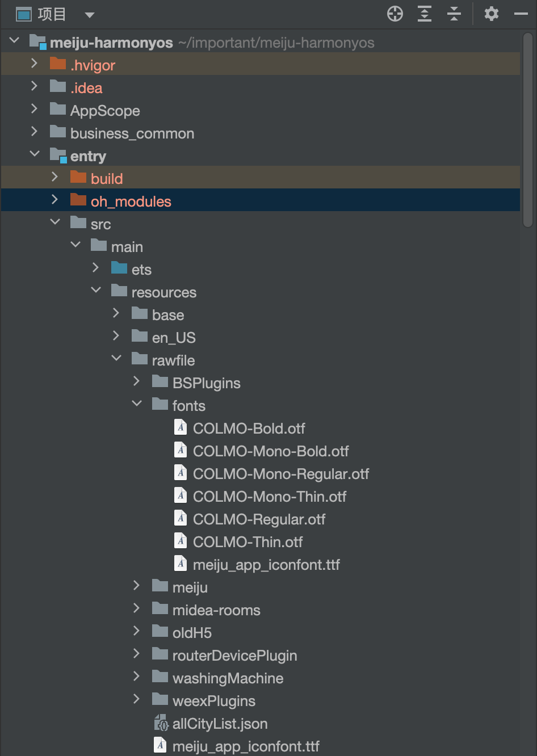Collapse the entry module node
Image resolution: width=537 pixels, height=756 pixels.
pos(35,154)
